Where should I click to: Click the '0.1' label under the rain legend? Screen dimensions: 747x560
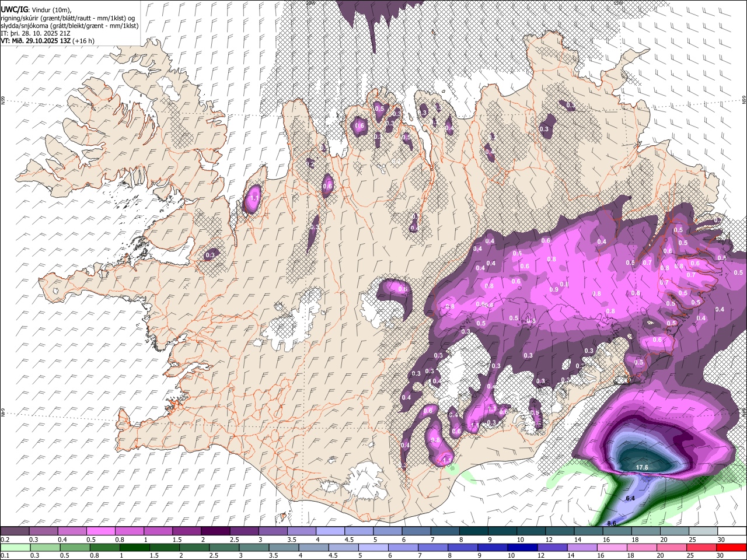[x=5, y=556]
